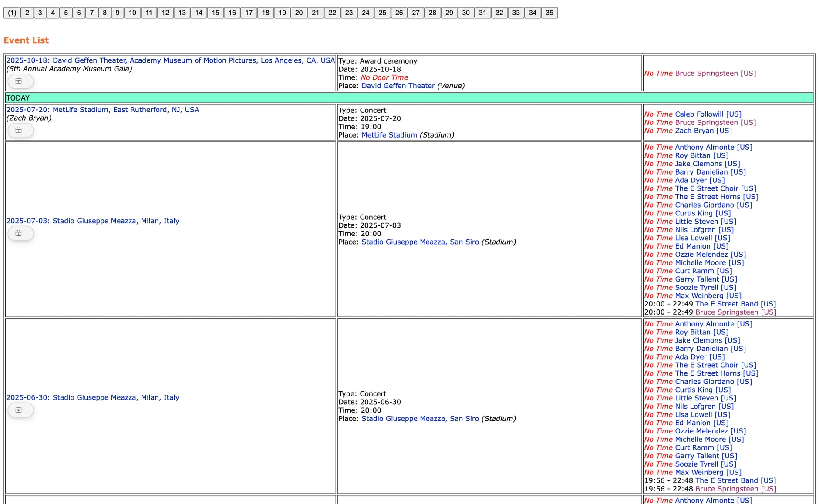Open the 2025-10-18 David Geffen Theater event
Image resolution: width=836 pixels, height=504 pixels.
click(x=171, y=60)
